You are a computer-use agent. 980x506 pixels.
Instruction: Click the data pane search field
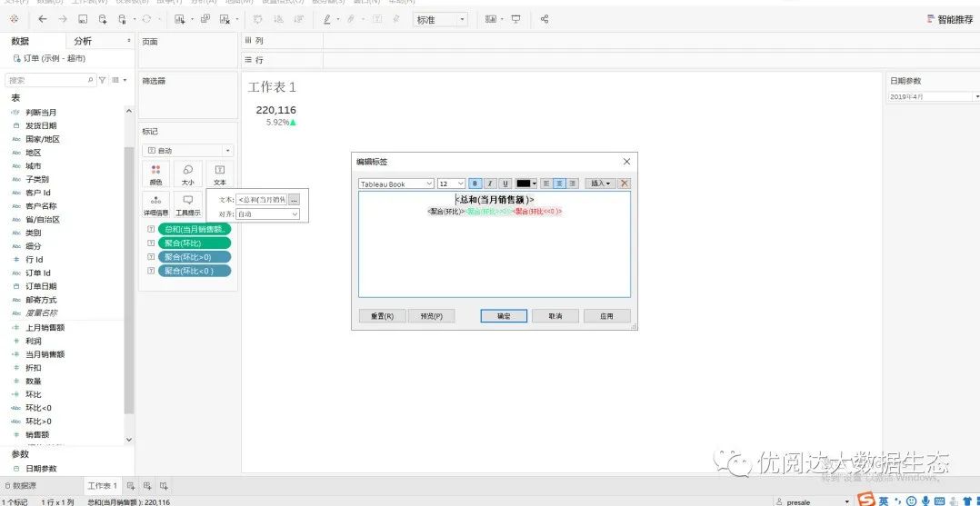(50, 80)
